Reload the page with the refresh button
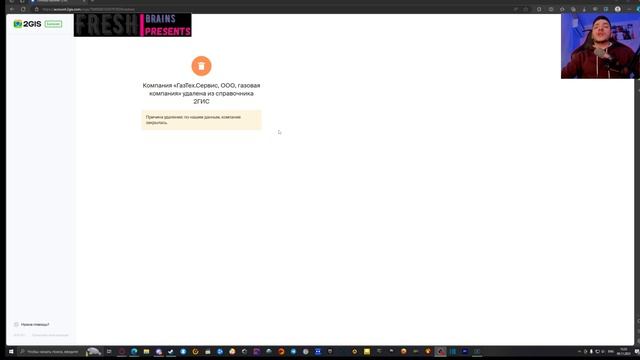The width and height of the screenshot is (640, 360). click(x=23, y=9)
